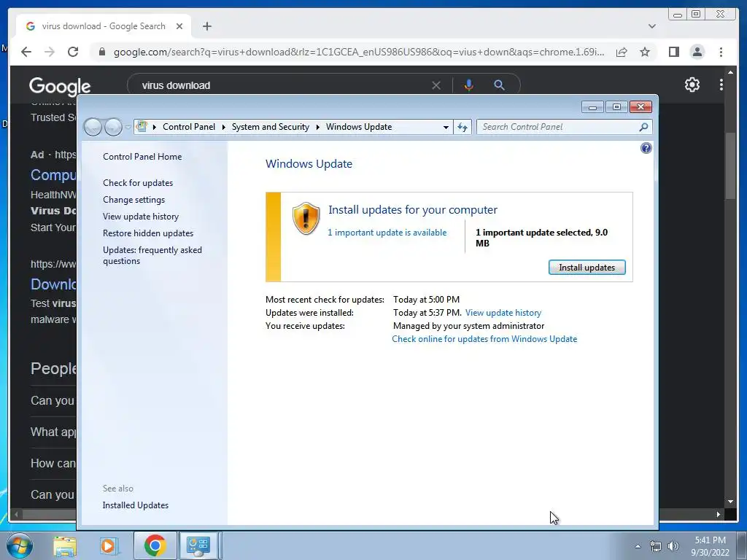Click the Chrome back arrow button
The width and height of the screenshot is (747, 560).
[26, 52]
